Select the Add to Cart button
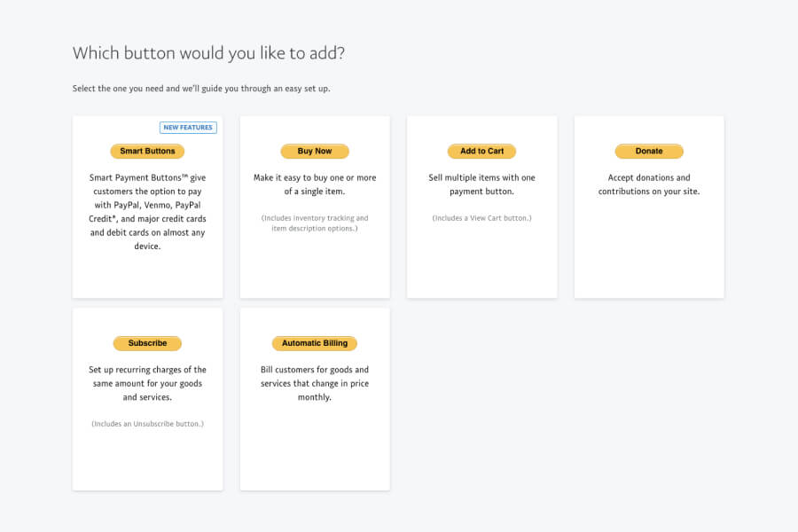 point(481,152)
